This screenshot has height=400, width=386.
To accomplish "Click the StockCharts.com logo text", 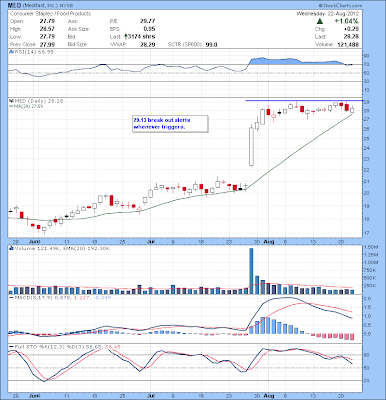I will point(340,6).
